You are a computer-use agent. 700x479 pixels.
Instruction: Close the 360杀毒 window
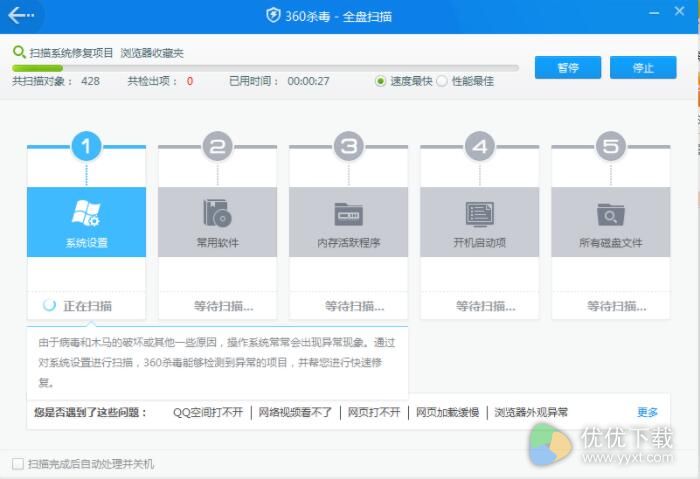[679, 11]
